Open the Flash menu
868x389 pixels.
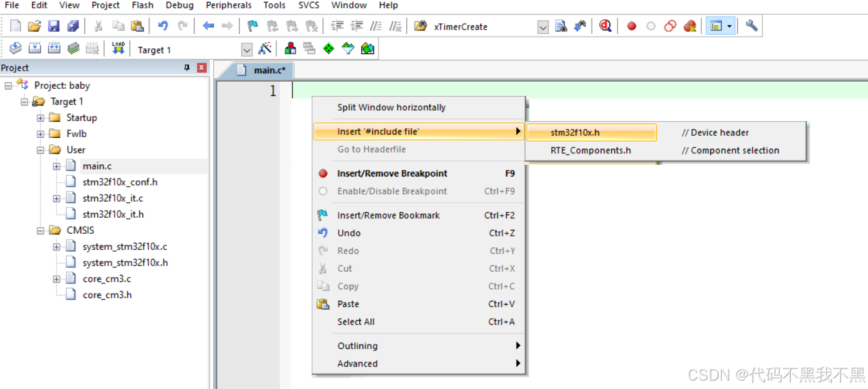click(142, 5)
